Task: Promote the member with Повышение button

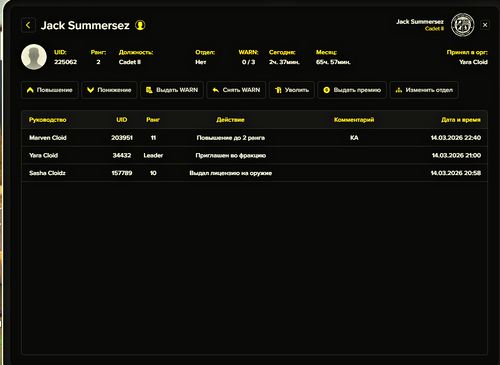Action: tap(50, 90)
